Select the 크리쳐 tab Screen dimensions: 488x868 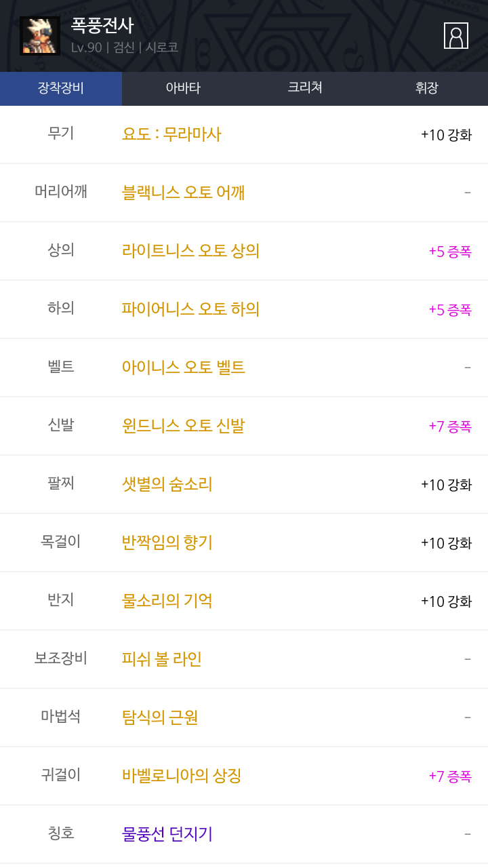coord(305,88)
